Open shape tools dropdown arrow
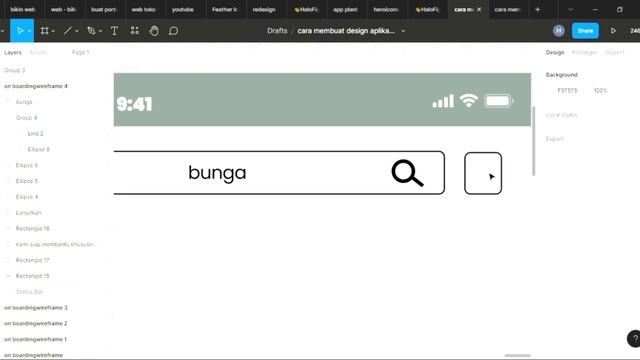This screenshot has width=640, height=360. click(77, 31)
